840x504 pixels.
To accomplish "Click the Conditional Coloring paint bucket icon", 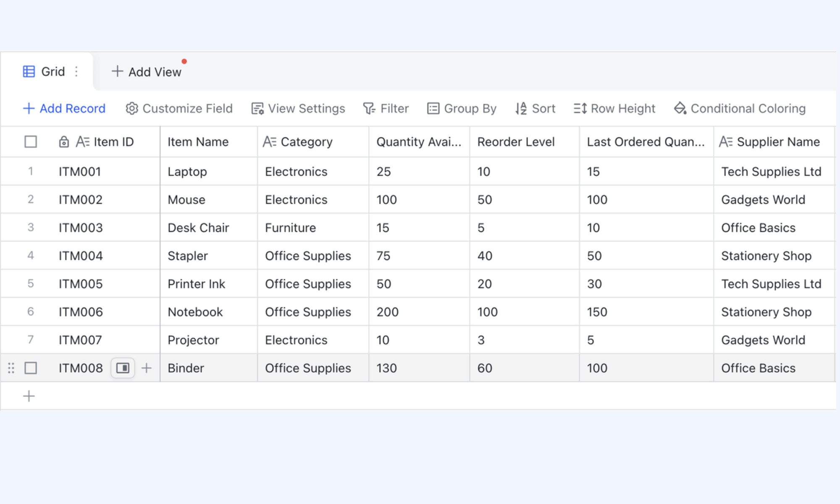I will 680,109.
